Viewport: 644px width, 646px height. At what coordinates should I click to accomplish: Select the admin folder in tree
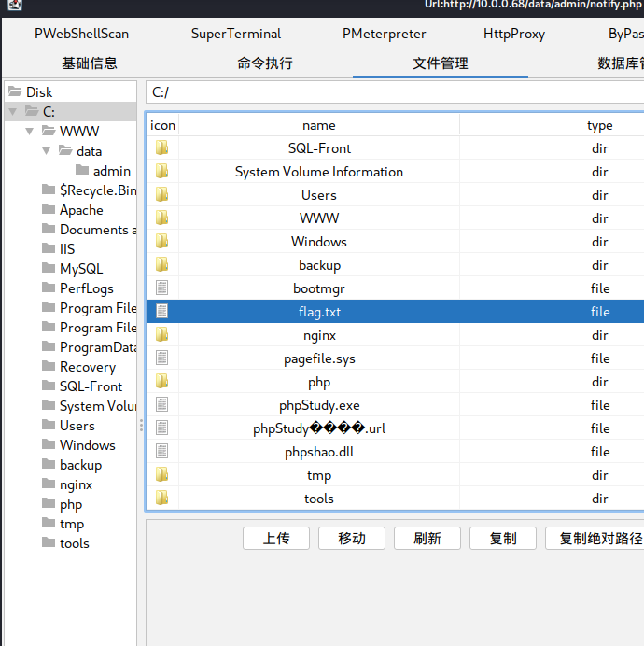tap(111, 171)
